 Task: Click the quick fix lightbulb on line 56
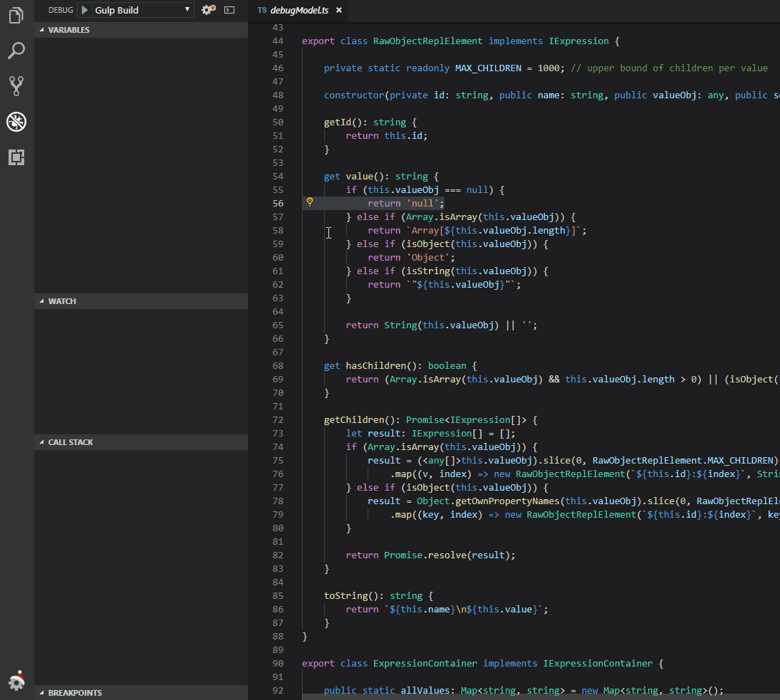pos(309,202)
